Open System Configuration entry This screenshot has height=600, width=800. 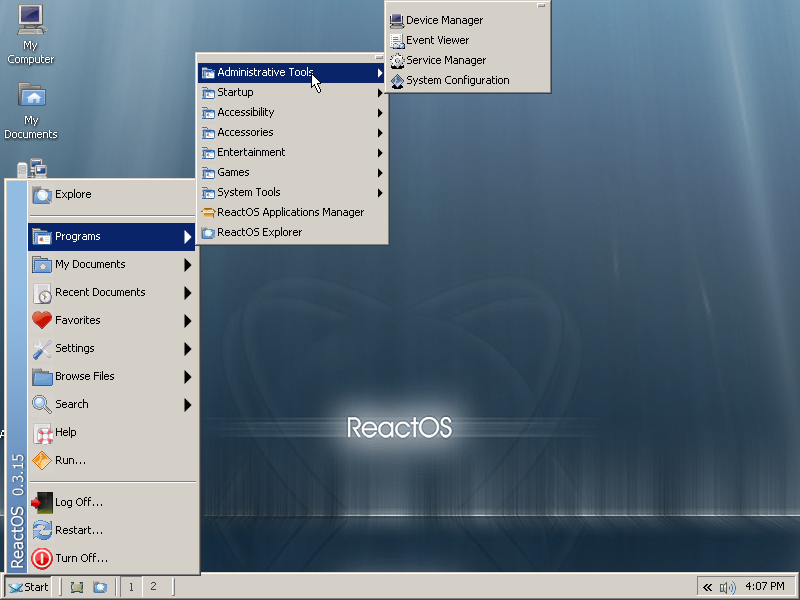pyautogui.click(x=457, y=80)
